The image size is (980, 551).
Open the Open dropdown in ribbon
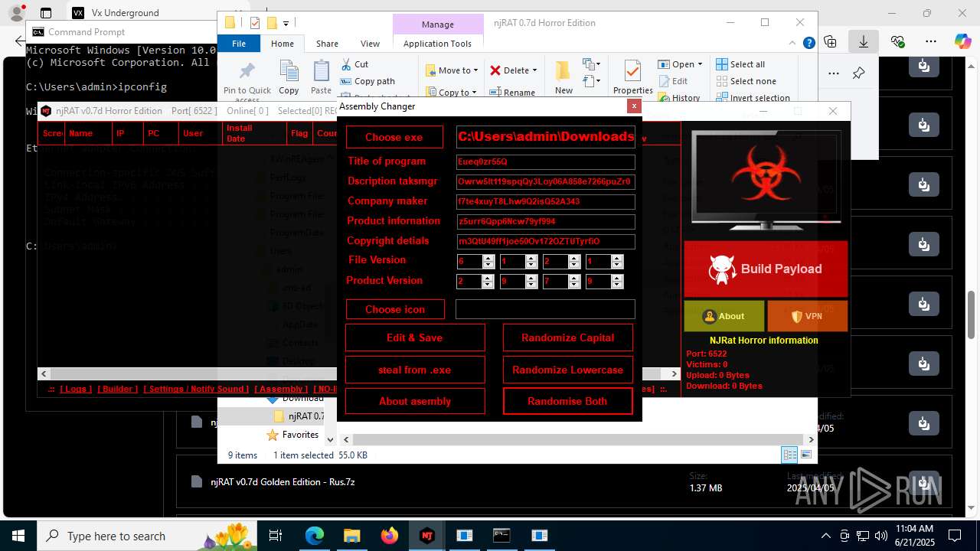tap(681, 64)
